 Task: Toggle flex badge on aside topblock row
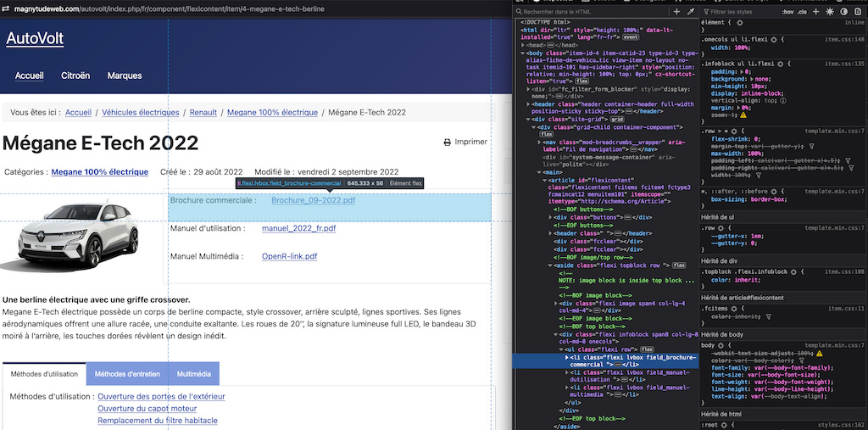[x=679, y=265]
